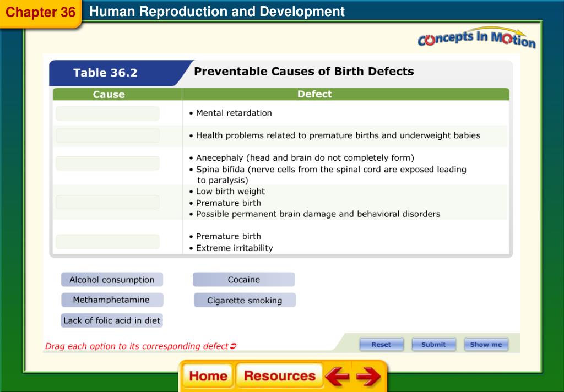Select the Cigarette smoking option
The height and width of the screenshot is (392, 564).
pyautogui.click(x=245, y=300)
